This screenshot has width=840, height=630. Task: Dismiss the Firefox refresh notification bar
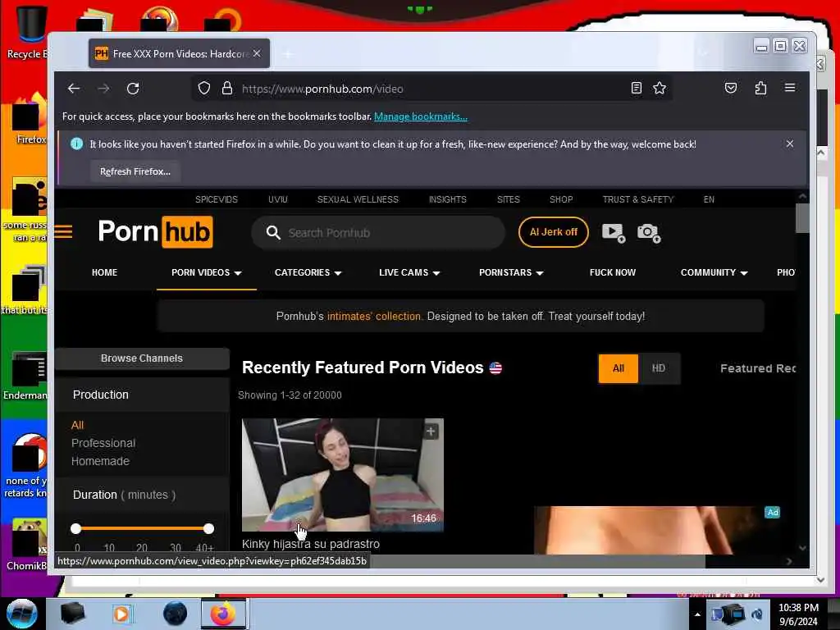click(790, 144)
